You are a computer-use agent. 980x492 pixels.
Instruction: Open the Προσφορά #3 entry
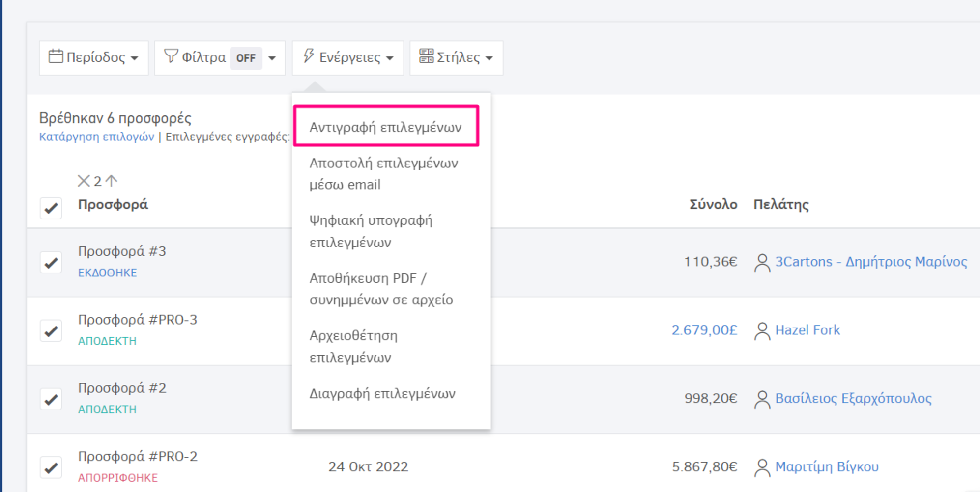[x=122, y=251]
